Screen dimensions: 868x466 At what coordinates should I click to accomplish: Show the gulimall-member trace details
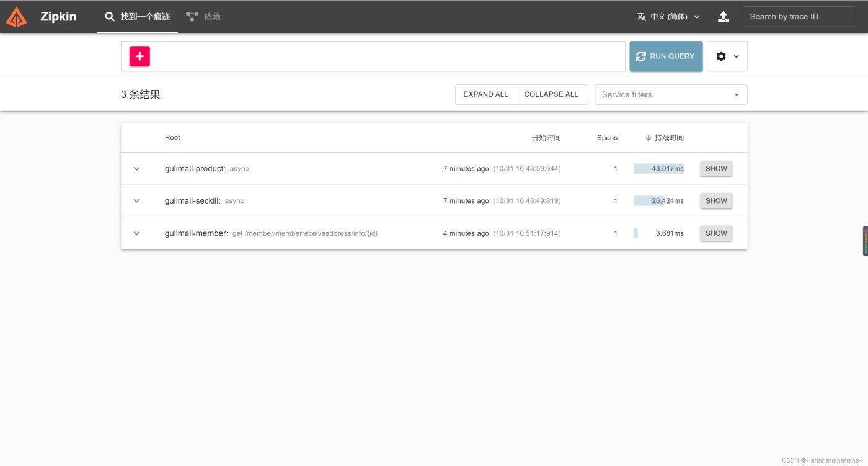pyautogui.click(x=716, y=233)
